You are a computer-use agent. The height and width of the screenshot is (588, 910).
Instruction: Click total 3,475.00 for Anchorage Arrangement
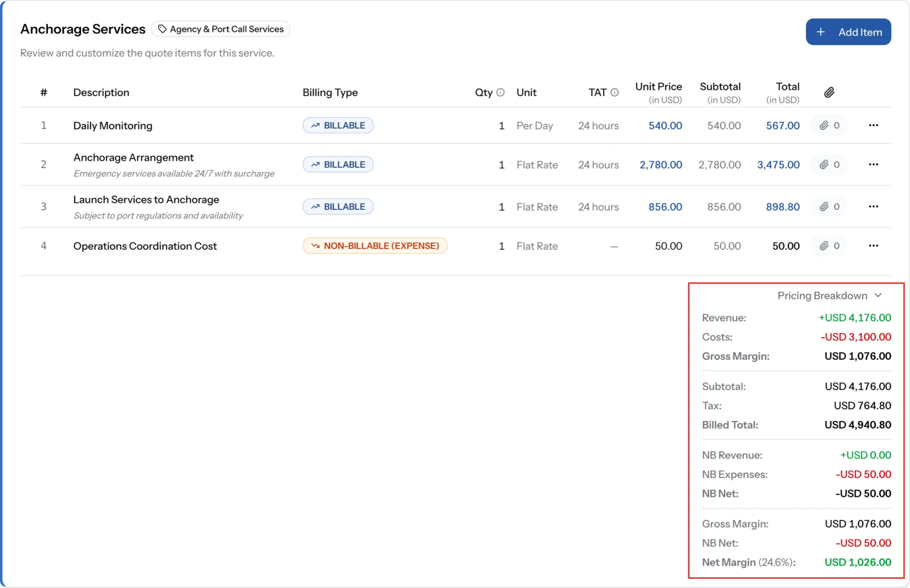pos(778,165)
